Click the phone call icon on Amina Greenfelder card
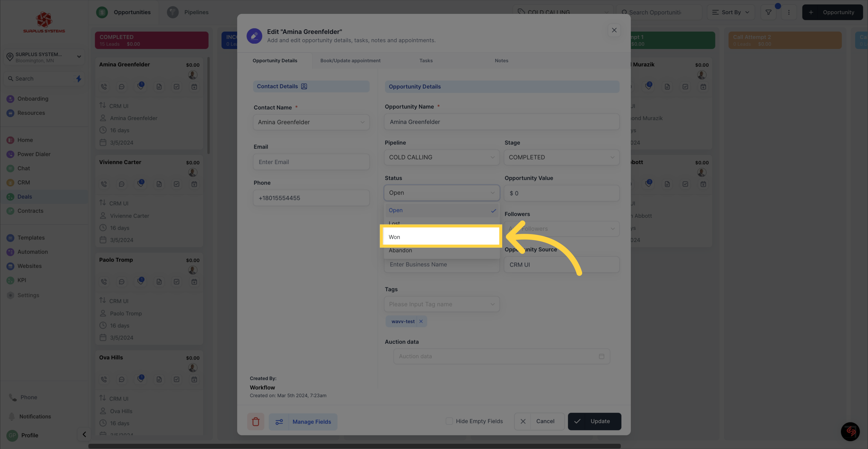This screenshot has height=449, width=868. click(104, 86)
